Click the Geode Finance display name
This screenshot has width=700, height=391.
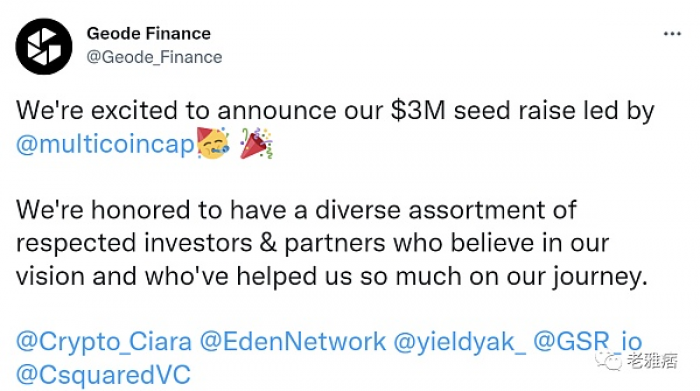click(x=149, y=33)
